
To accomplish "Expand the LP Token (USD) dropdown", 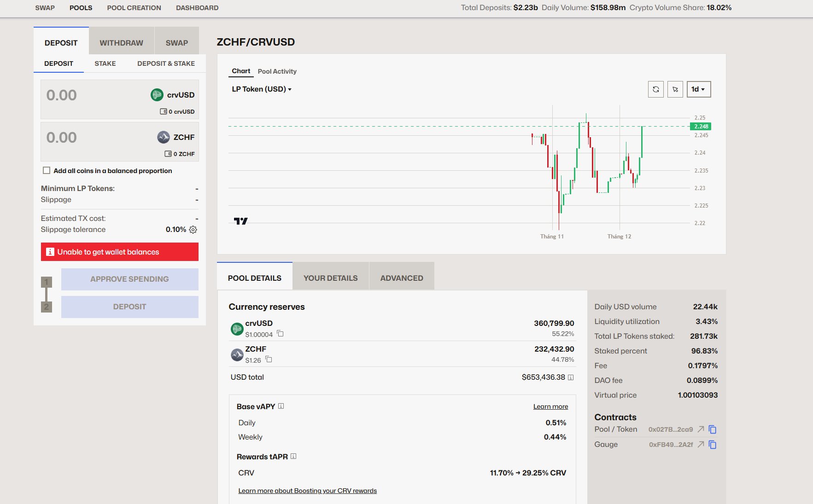I will point(262,89).
